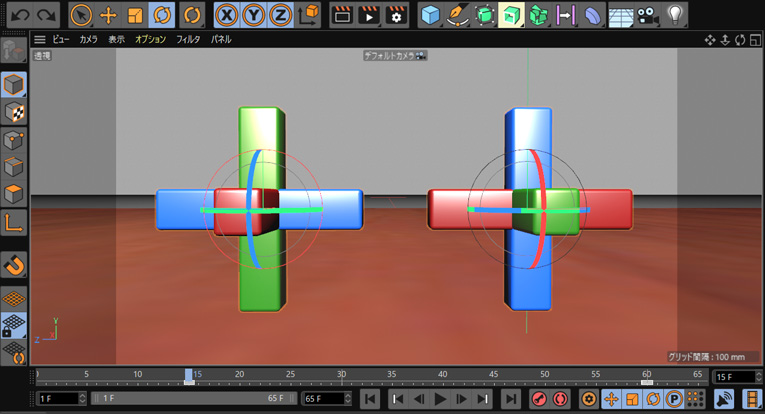
Task: Open Render Settings with the clapperboard gear icon
Action: (397, 15)
